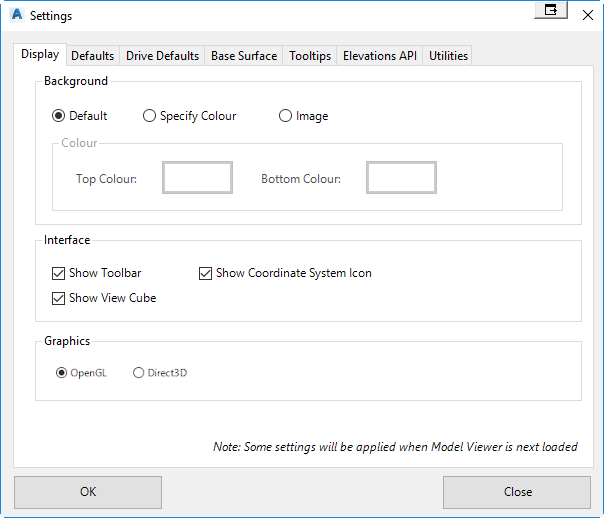Click the Settings window title text

(51, 16)
